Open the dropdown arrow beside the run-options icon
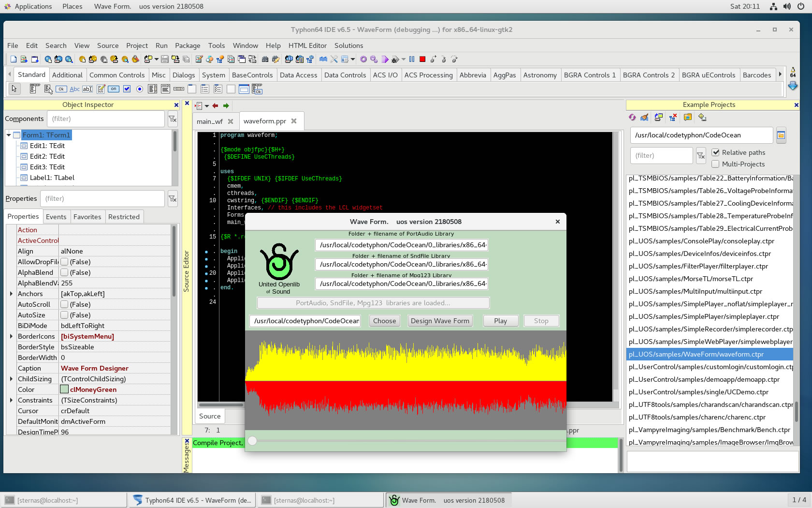This screenshot has height=508, width=812. (404, 59)
